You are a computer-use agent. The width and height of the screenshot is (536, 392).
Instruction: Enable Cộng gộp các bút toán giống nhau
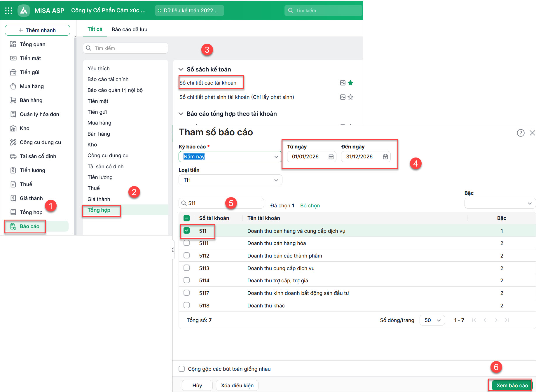tap(182, 369)
